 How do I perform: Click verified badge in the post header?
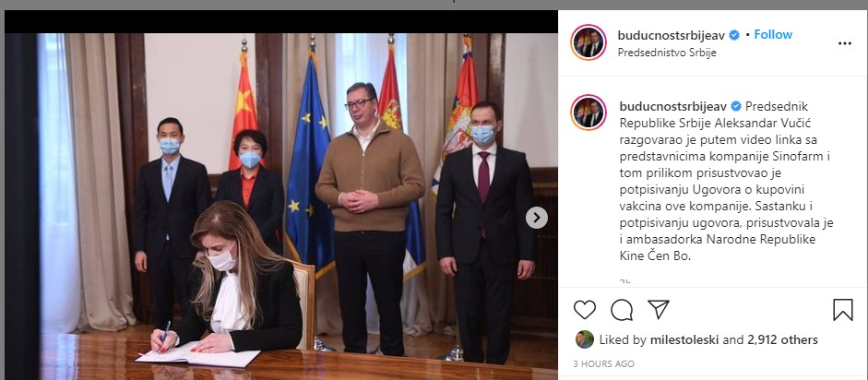click(x=734, y=35)
